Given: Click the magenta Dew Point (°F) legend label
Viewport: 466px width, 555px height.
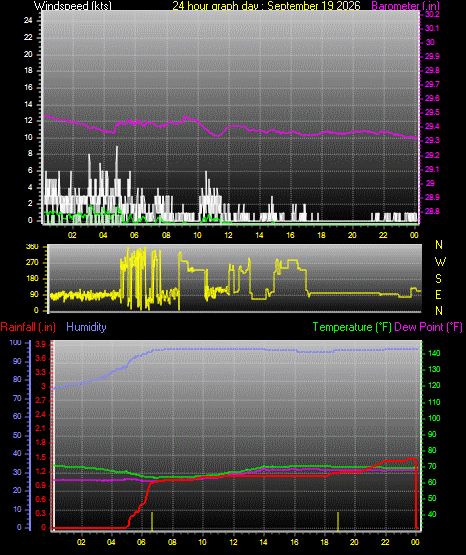Looking at the screenshot, I should click(428, 327).
